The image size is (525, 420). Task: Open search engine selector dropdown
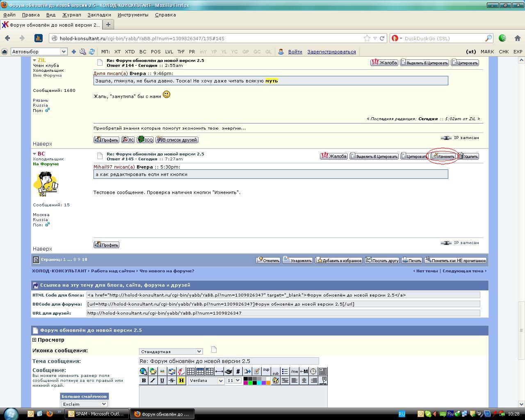(x=397, y=38)
